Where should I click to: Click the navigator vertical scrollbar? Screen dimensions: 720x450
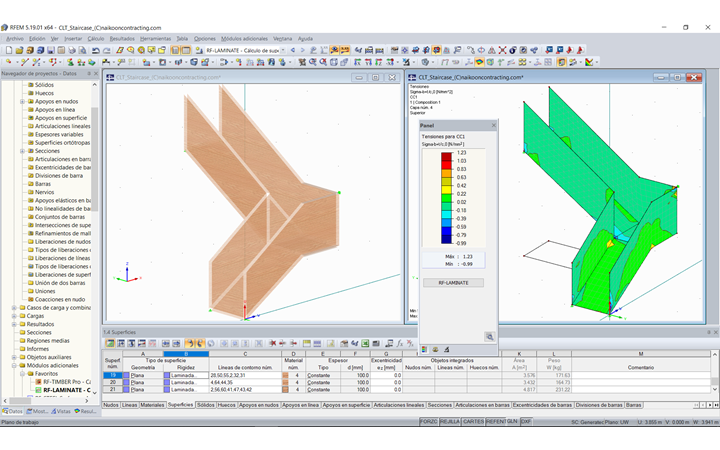[95, 158]
